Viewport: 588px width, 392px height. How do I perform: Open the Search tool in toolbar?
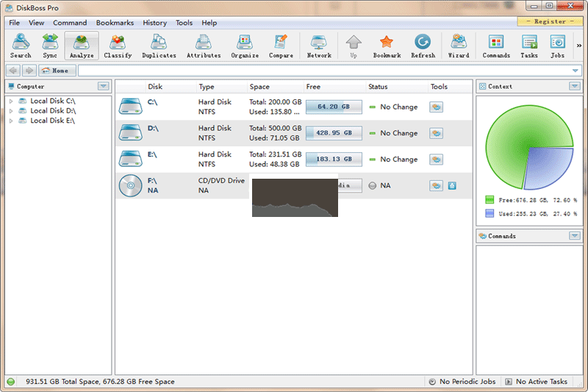coord(21,46)
